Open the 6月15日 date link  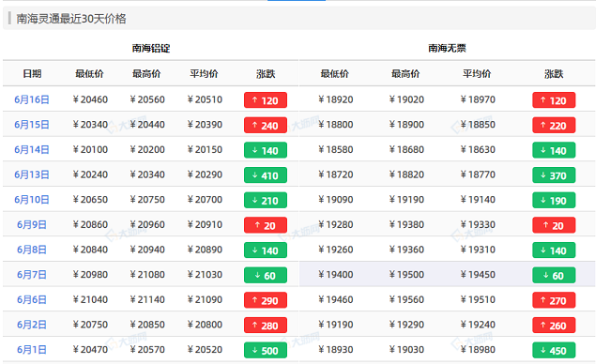pos(32,125)
